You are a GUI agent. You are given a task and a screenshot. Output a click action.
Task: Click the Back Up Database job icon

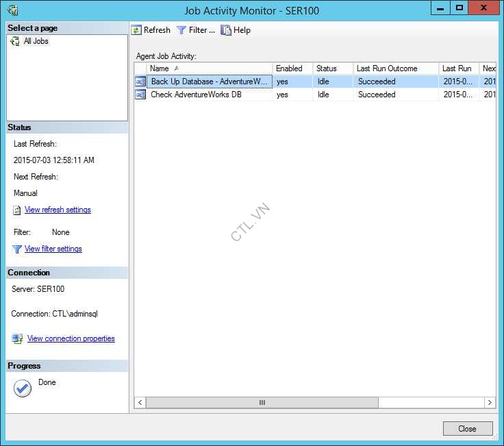click(x=140, y=82)
